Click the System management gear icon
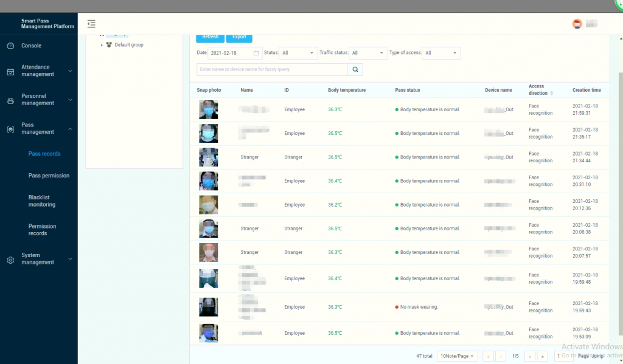623x364 pixels. coord(10,259)
